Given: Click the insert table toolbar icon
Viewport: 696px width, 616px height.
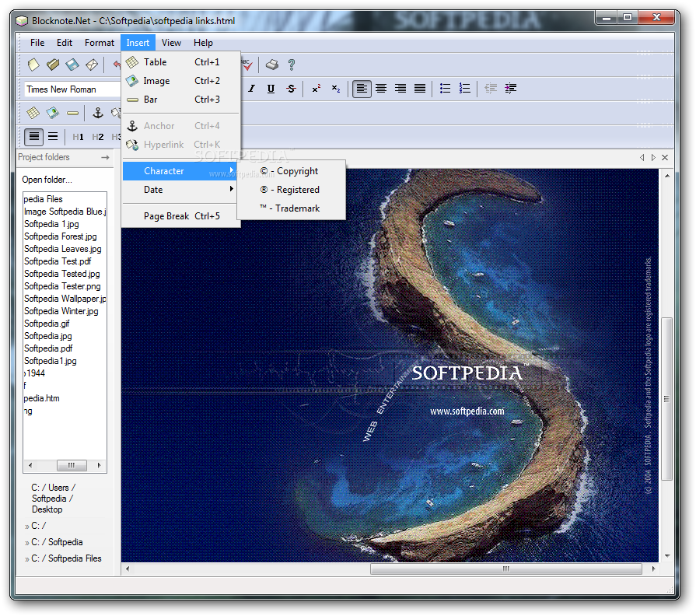Looking at the screenshot, I should click(x=33, y=114).
